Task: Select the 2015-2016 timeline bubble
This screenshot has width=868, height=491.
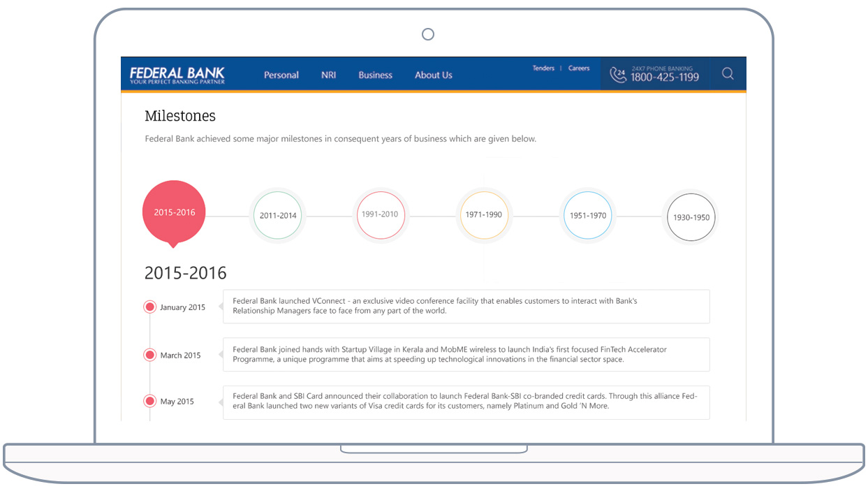Action: click(x=174, y=212)
